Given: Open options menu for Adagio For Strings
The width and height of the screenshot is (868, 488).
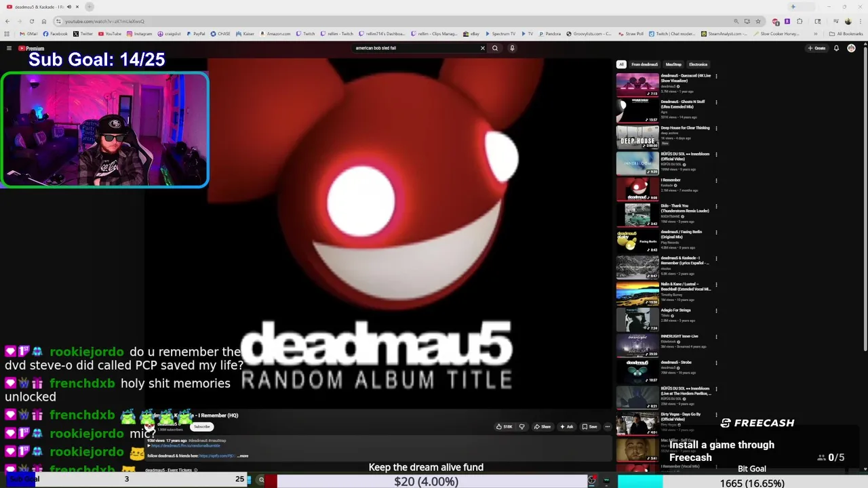Looking at the screenshot, I should 716,311.
